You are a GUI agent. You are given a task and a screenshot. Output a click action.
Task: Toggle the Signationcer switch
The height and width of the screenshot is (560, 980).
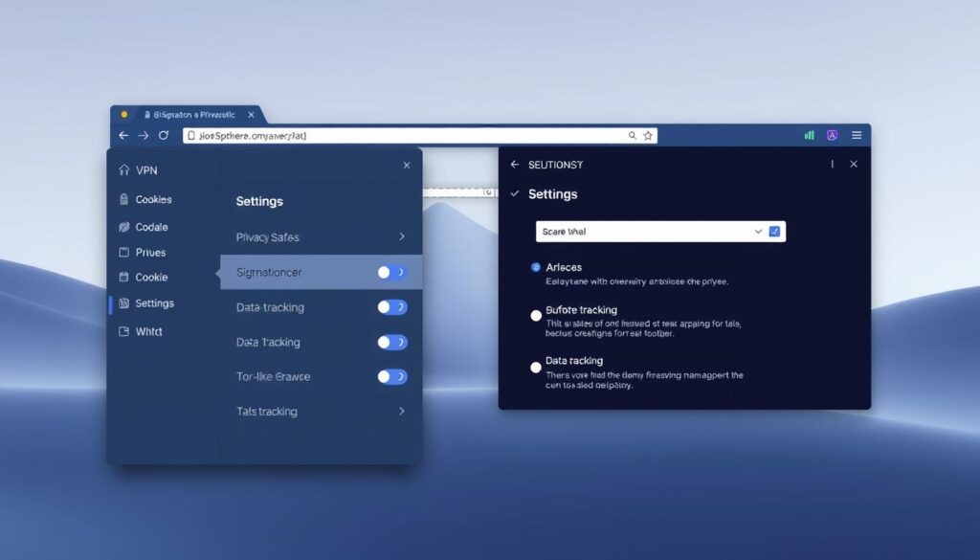click(x=392, y=273)
